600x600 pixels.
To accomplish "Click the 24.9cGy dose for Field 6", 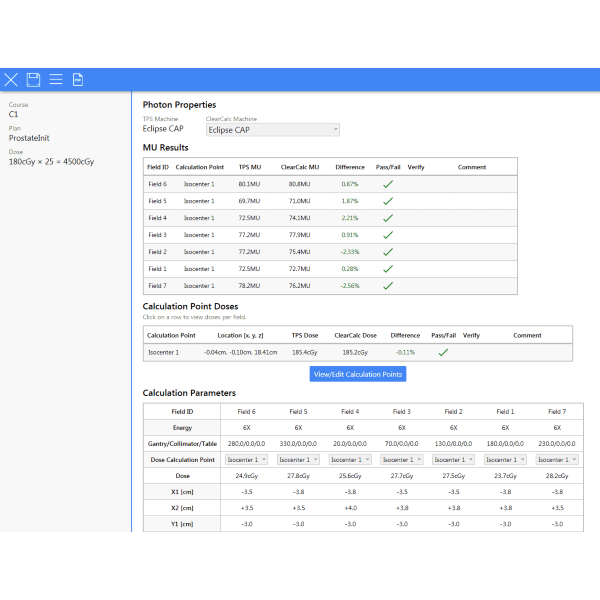I will 246,476.
